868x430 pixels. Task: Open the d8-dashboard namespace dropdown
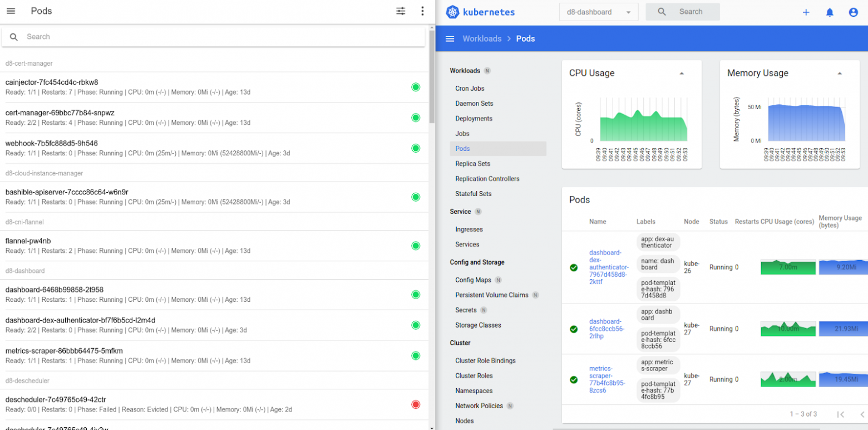(598, 12)
